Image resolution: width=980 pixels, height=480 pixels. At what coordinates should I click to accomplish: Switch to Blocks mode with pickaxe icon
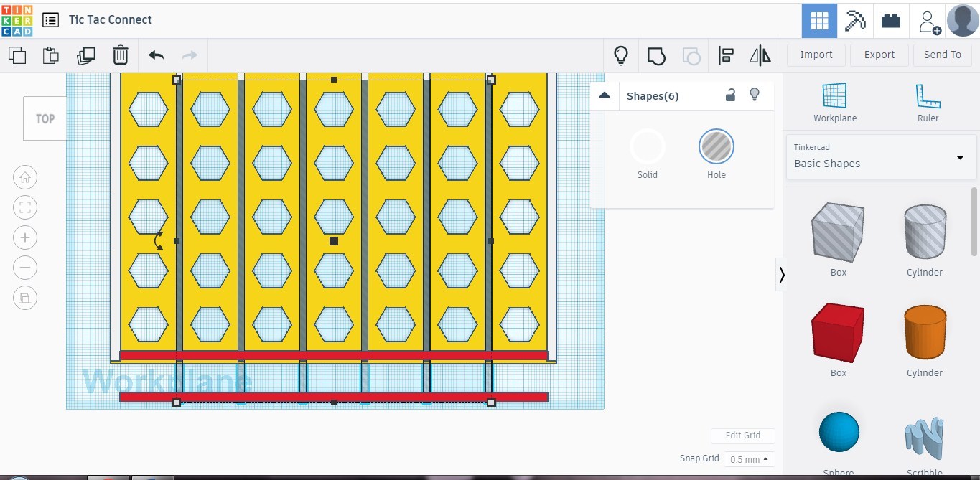click(x=854, y=20)
